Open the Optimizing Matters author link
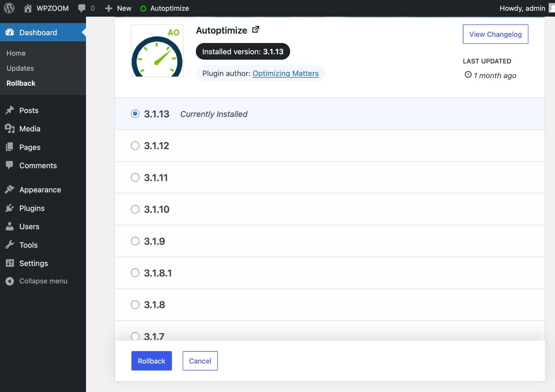The height and width of the screenshot is (392, 555). (285, 74)
